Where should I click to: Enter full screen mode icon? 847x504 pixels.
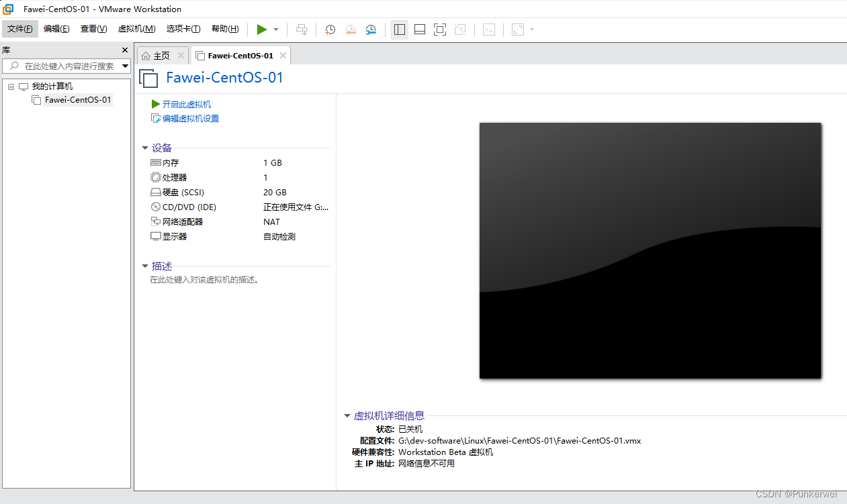440,30
